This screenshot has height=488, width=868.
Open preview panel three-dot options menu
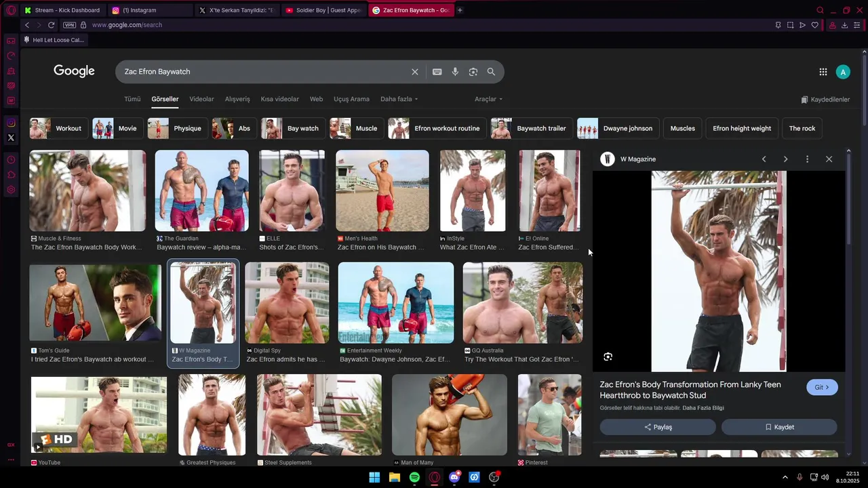(807, 159)
